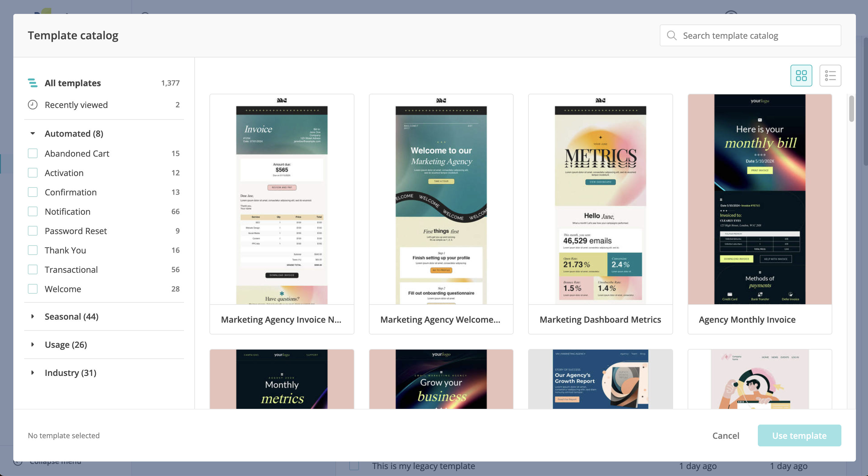Select the Password Reset checkbox
The image size is (868, 476).
[x=33, y=231]
